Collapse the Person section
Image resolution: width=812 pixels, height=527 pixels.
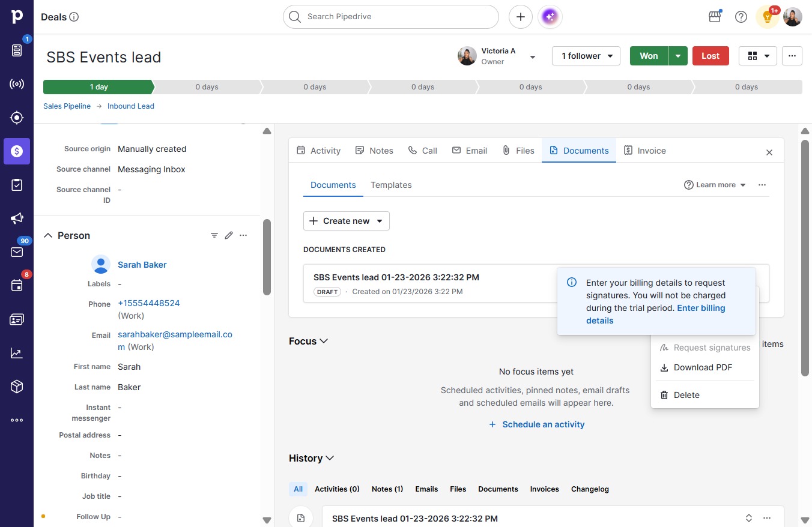pos(48,235)
